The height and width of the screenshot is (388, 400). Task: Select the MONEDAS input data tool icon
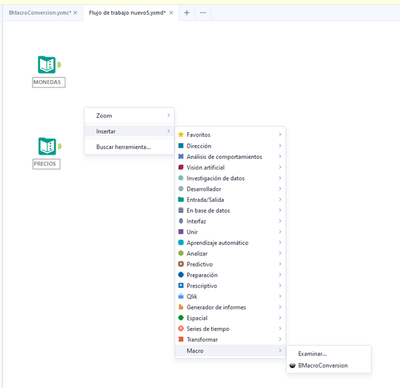[x=47, y=65]
